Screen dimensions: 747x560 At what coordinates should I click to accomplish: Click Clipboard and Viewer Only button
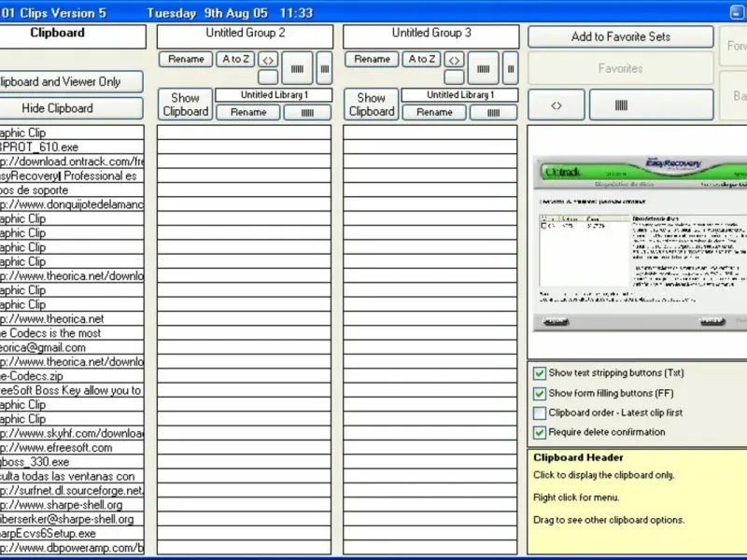tap(72, 82)
